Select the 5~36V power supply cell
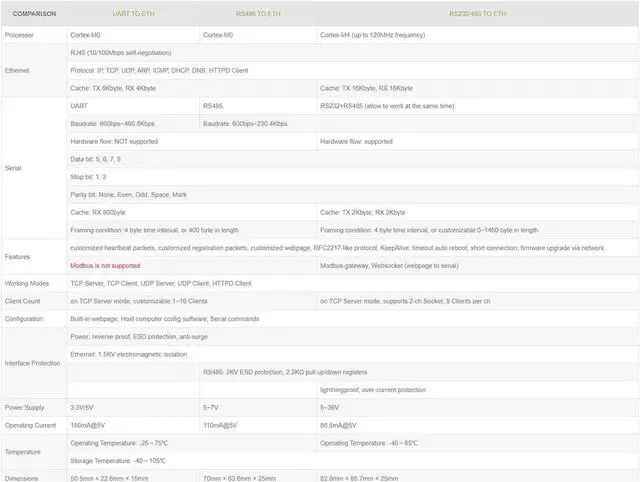Image resolution: width=640 pixels, height=482 pixels. coord(477,408)
